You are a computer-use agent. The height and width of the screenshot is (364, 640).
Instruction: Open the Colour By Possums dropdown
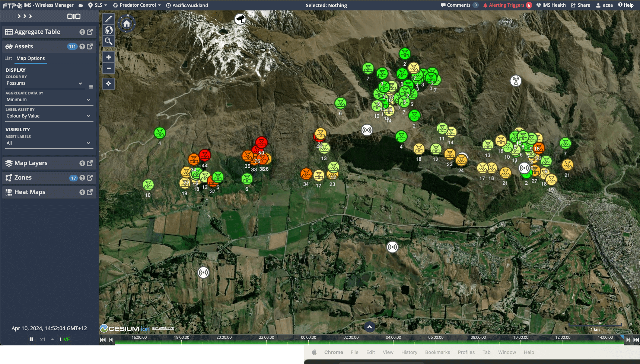pos(44,83)
